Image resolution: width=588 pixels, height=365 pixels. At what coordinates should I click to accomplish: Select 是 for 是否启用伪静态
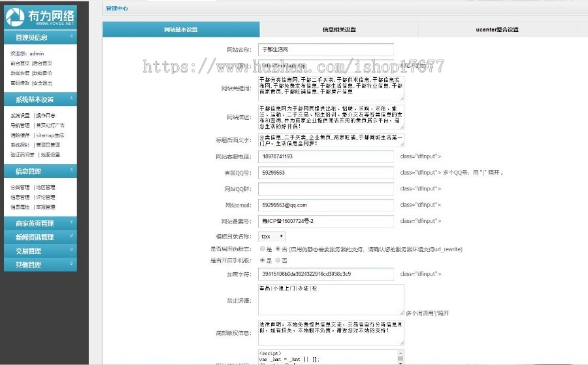click(263, 249)
